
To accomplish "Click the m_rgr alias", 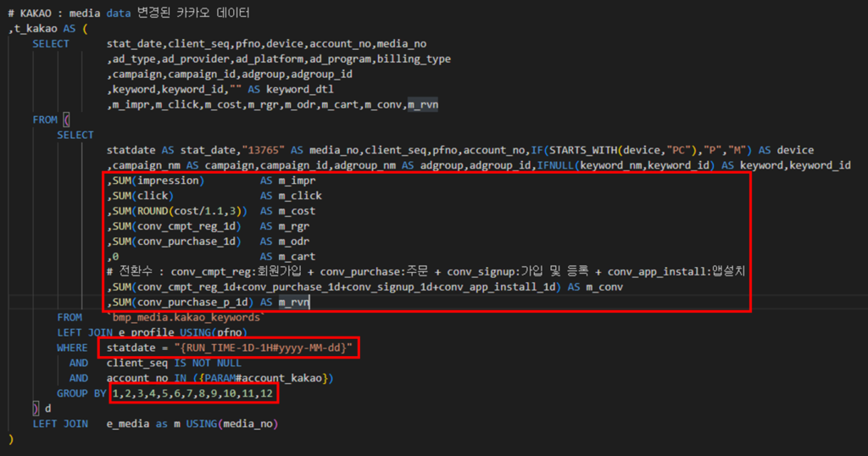I will [x=294, y=225].
